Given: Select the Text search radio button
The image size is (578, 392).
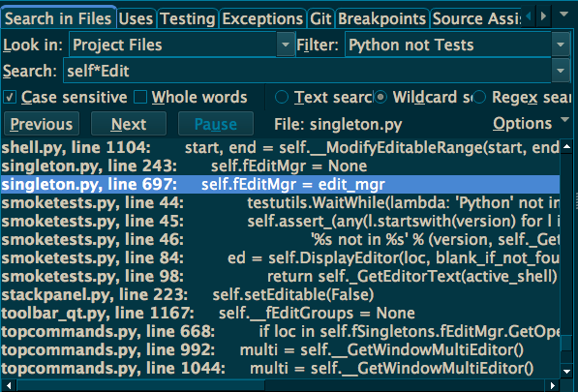Looking at the screenshot, I should pos(282,97).
